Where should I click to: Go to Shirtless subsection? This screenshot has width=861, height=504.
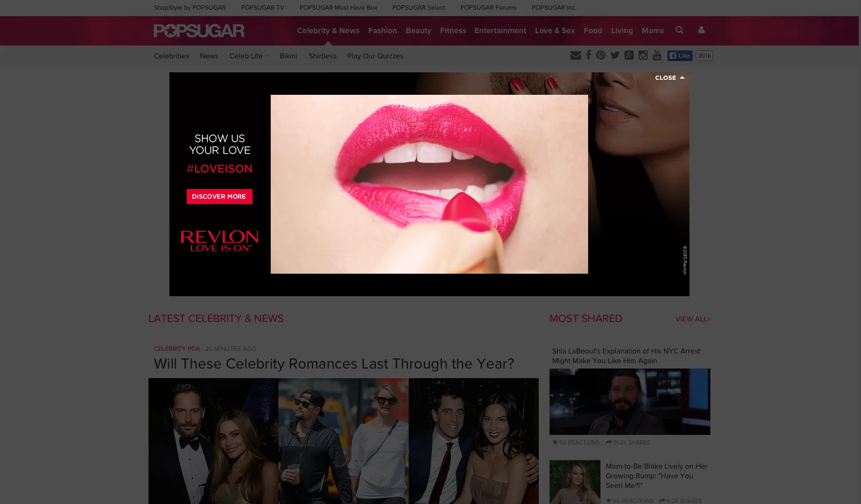(x=323, y=56)
